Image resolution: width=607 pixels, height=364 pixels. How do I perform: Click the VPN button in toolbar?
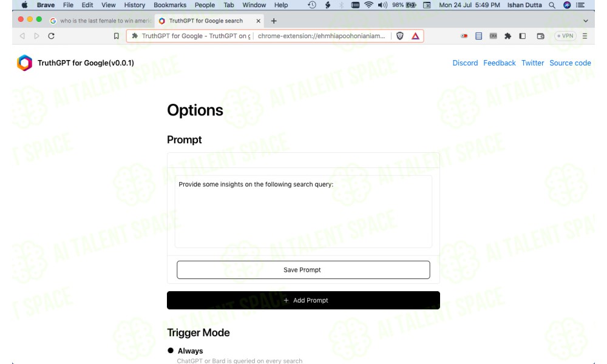pyautogui.click(x=565, y=36)
